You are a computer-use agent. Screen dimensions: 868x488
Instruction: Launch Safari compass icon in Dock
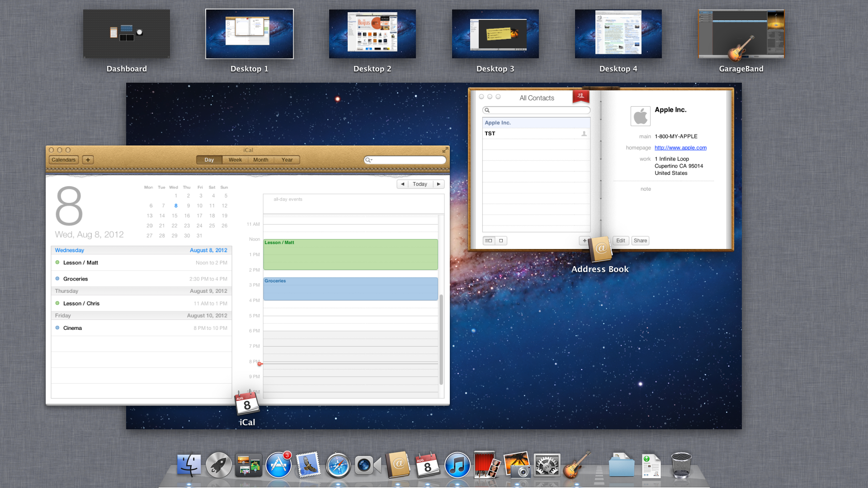[x=338, y=465]
